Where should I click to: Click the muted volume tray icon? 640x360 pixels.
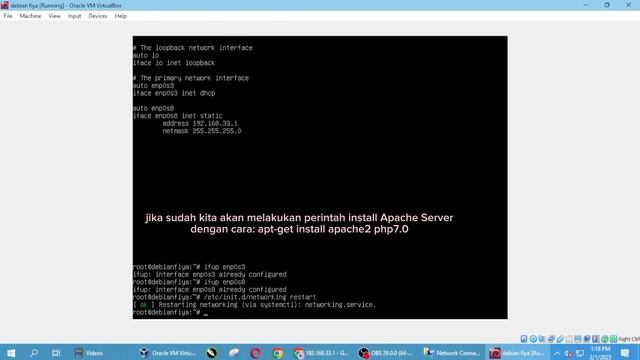pos(569,353)
